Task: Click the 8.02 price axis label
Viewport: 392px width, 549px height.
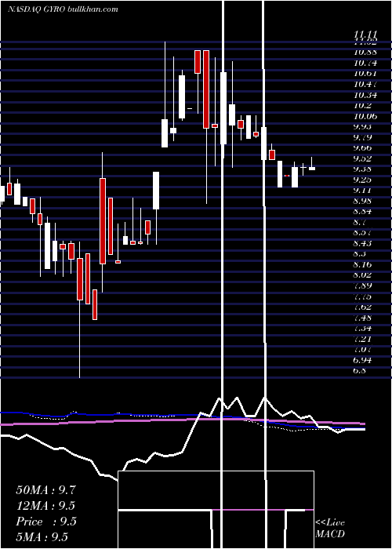Action: [x=362, y=275]
